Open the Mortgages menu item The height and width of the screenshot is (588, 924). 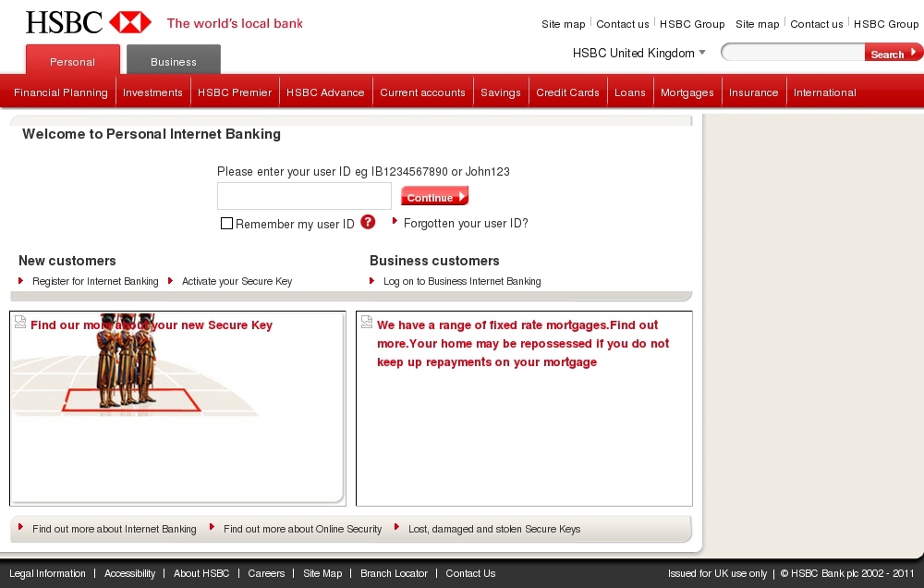687,92
